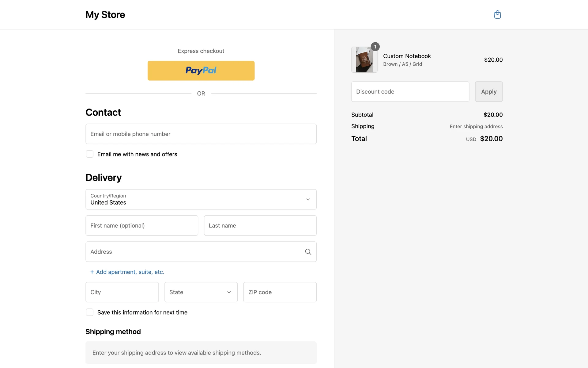Click Add apartment, suite, etc. link

(x=130, y=272)
